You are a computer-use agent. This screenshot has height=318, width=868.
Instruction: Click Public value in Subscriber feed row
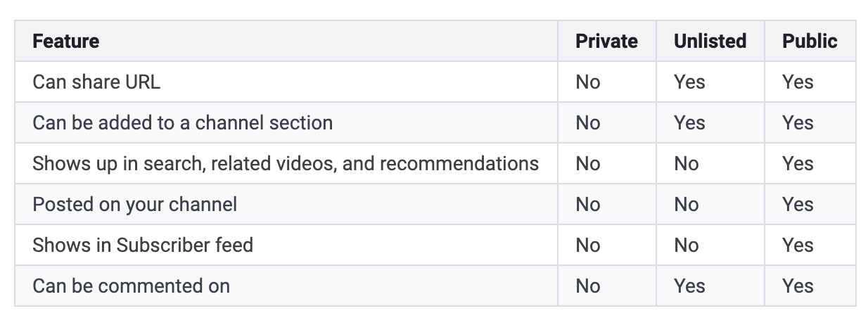click(x=798, y=245)
